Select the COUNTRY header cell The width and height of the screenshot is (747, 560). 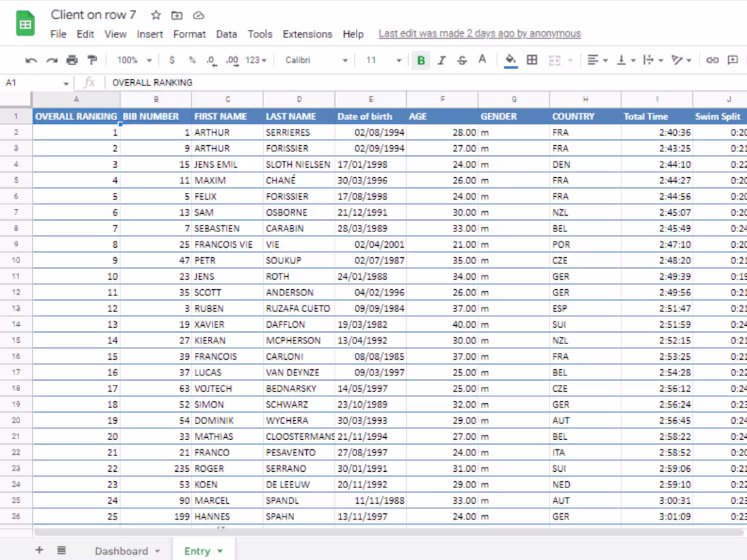point(585,116)
